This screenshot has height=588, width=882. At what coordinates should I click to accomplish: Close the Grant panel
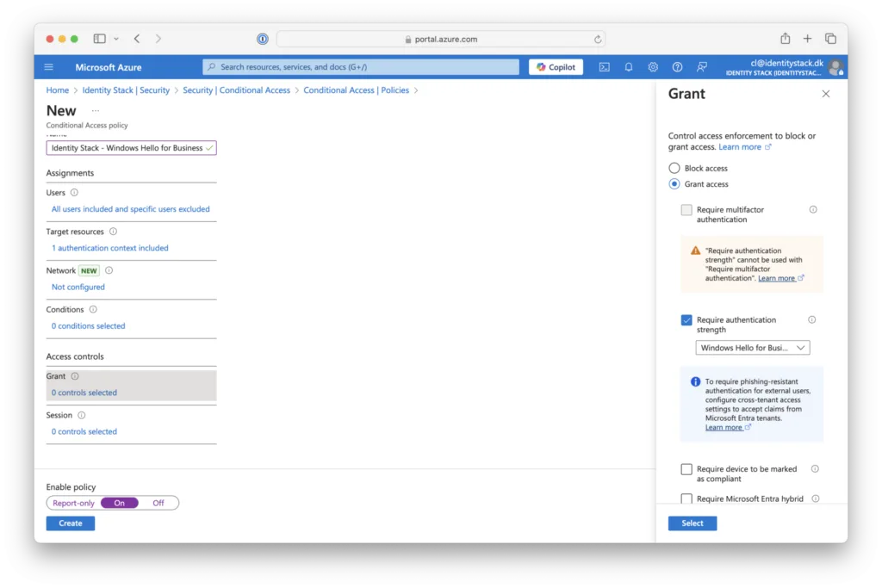[x=825, y=94]
